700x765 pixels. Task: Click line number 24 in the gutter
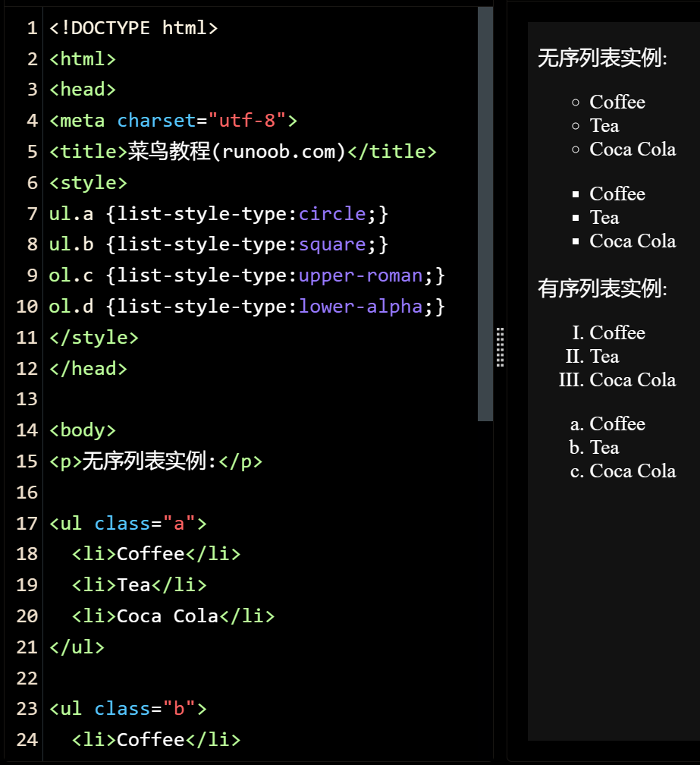(x=27, y=739)
